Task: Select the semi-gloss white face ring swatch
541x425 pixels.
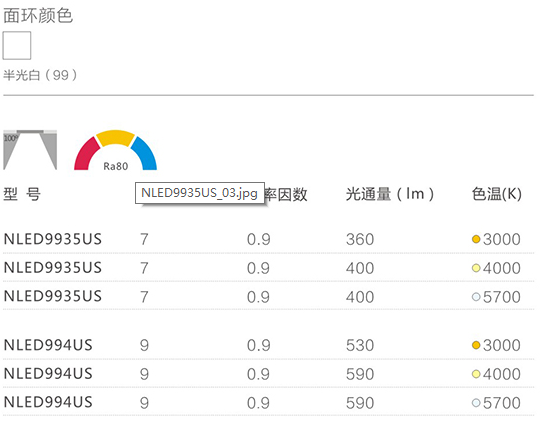Action: 17,46
